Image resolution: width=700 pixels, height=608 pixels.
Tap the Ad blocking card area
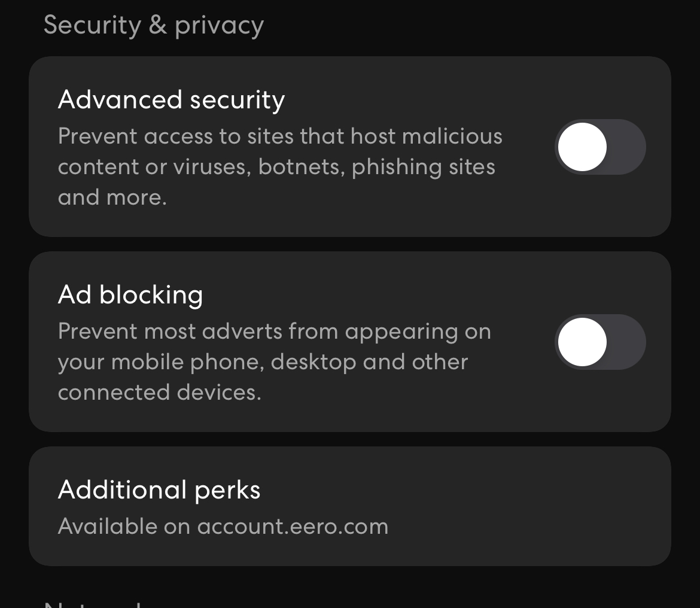pyautogui.click(x=350, y=342)
